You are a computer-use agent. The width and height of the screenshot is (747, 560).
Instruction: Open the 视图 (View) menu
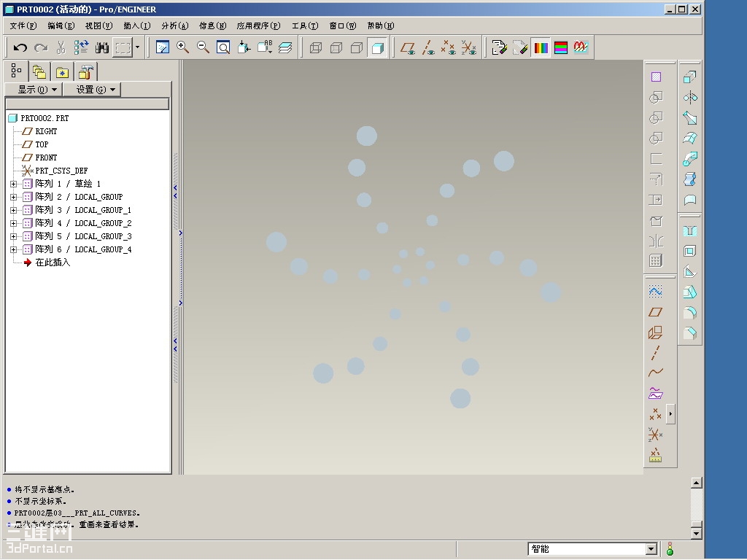click(98, 26)
